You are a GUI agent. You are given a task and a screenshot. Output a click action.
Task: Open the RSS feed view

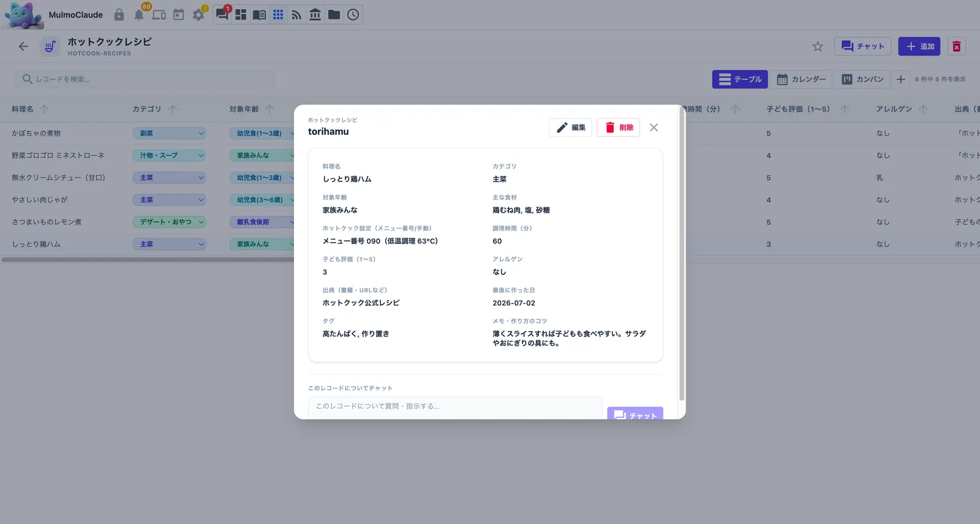[x=296, y=15]
